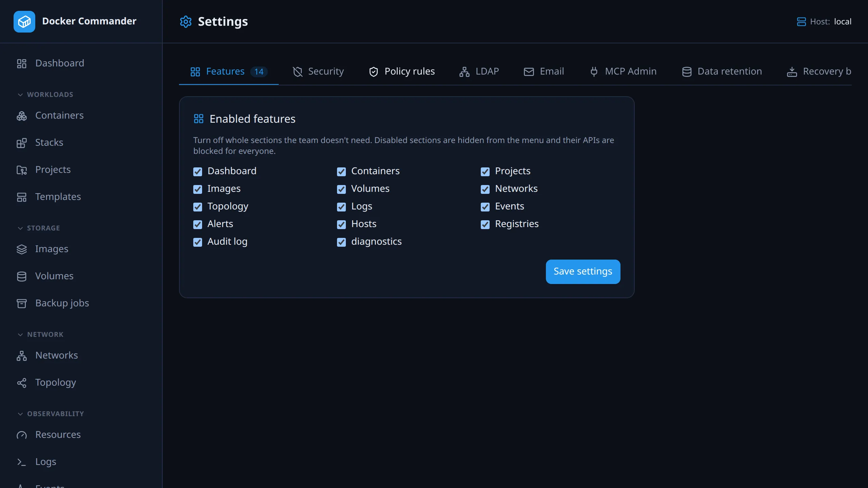Go to the Resources page link
Screen dimensions: 868x488
coord(58,434)
